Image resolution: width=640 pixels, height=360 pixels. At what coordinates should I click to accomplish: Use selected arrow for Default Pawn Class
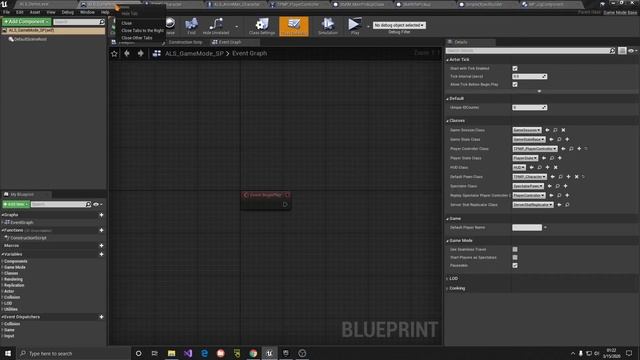tap(553, 177)
